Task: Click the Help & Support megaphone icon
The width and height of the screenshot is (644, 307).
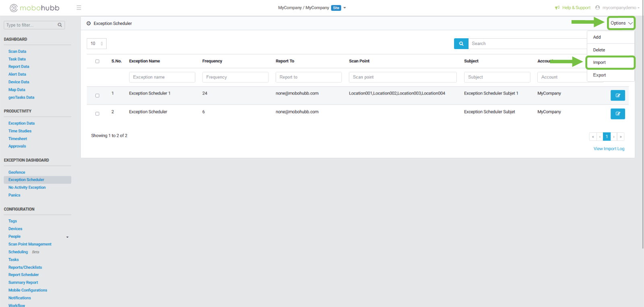Action: (x=557, y=8)
